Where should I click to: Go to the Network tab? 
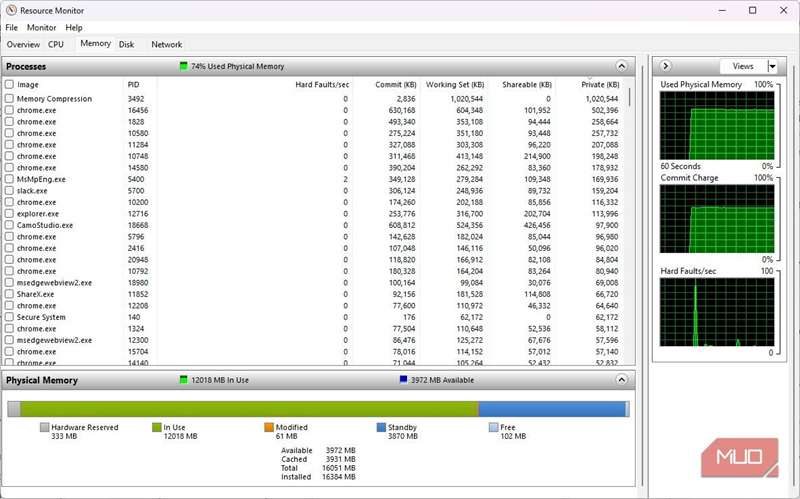[x=166, y=44]
